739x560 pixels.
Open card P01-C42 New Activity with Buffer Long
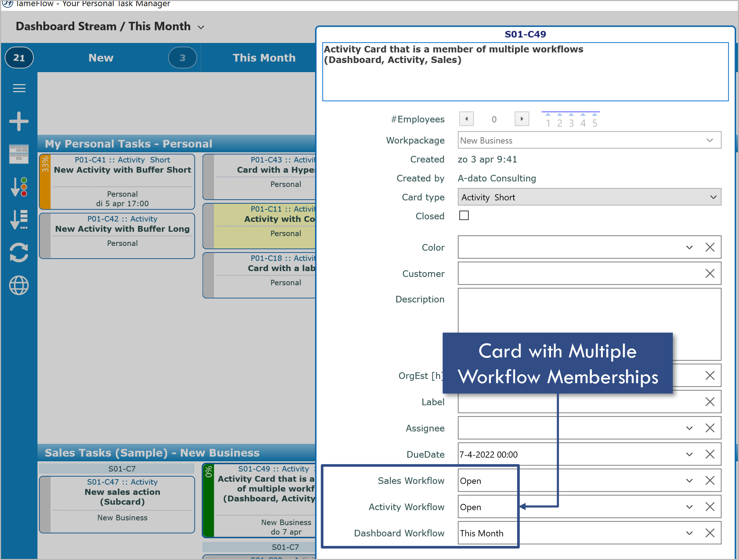point(117,236)
